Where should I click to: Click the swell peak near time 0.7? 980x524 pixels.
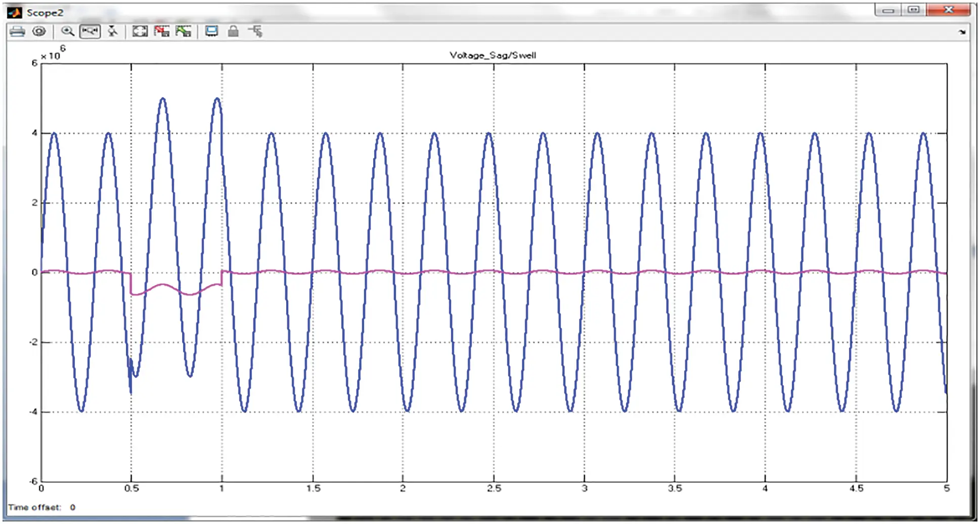[162, 100]
